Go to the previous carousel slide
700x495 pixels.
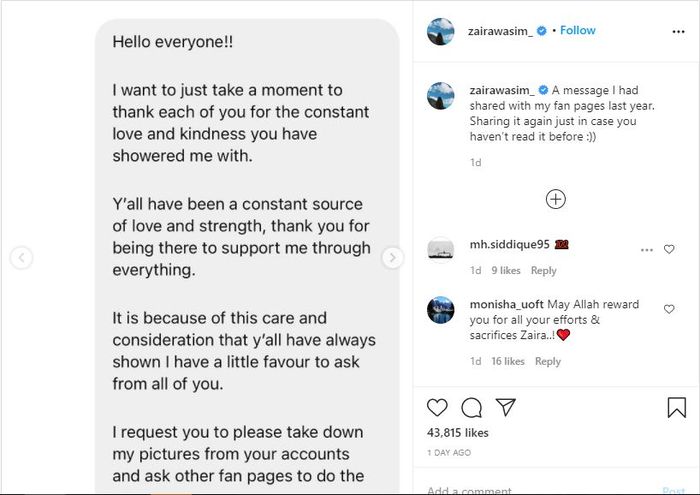tap(21, 258)
